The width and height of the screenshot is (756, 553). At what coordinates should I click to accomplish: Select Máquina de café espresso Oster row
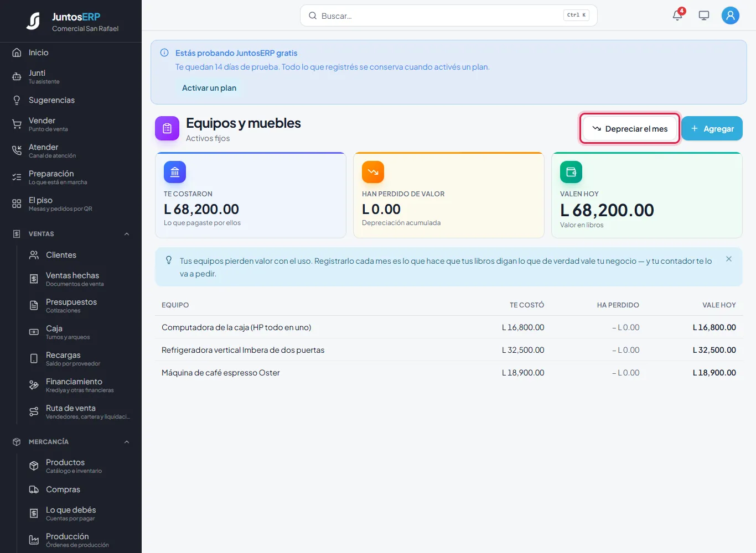(449, 373)
